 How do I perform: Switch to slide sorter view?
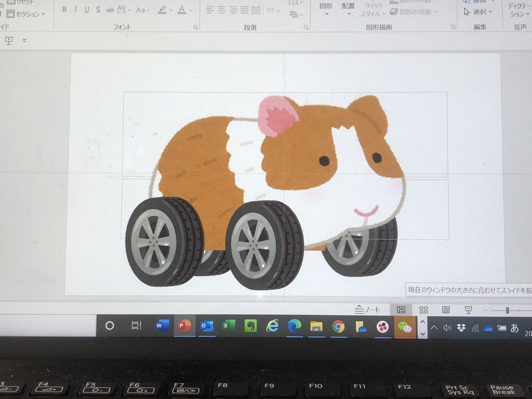tap(424, 309)
